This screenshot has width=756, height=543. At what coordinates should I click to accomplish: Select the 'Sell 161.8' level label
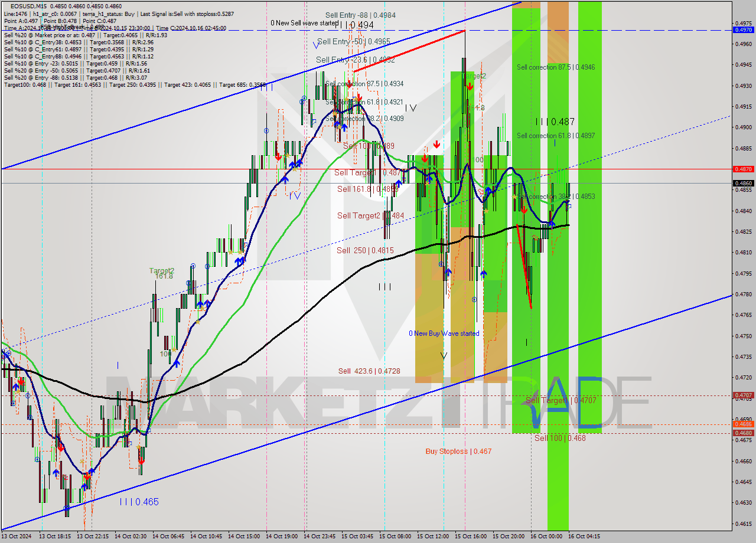point(367,189)
